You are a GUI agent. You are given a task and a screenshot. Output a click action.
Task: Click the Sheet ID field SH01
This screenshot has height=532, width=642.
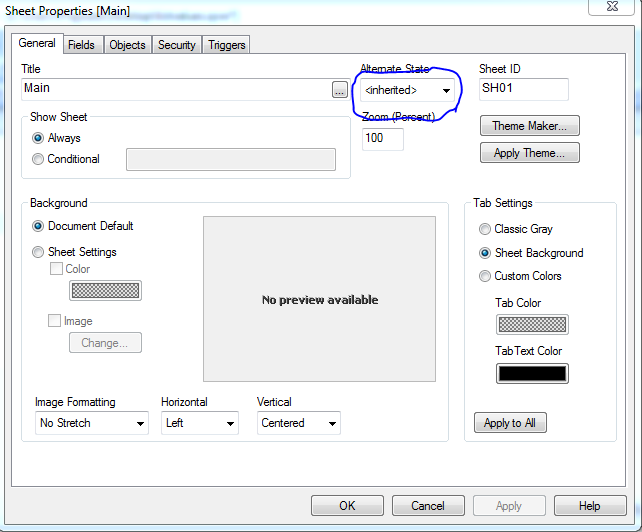click(x=524, y=89)
